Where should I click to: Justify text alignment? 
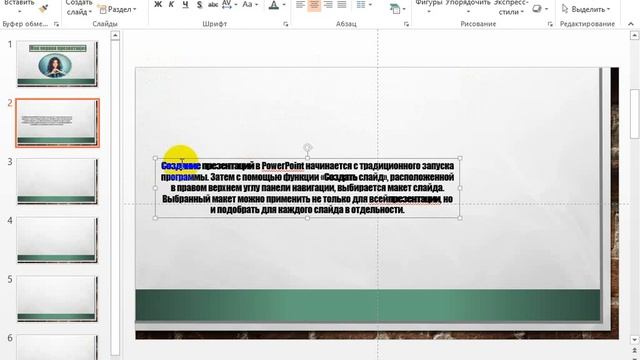click(x=342, y=5)
